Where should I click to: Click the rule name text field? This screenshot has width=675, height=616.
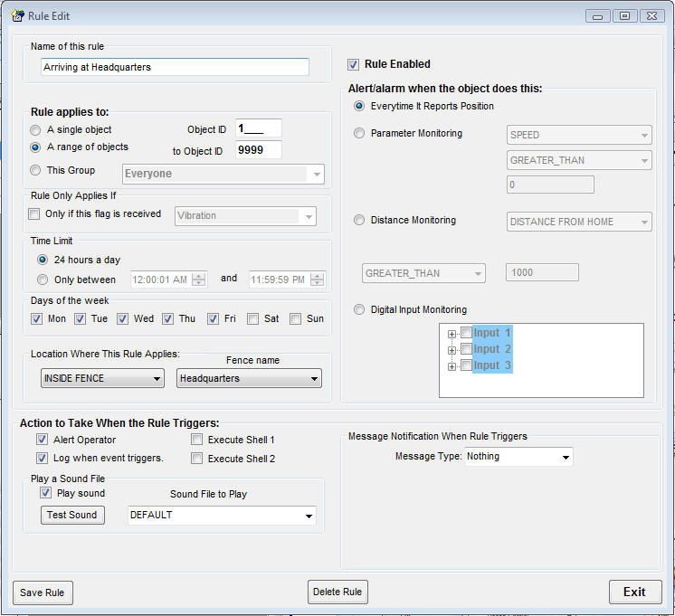coord(175,67)
